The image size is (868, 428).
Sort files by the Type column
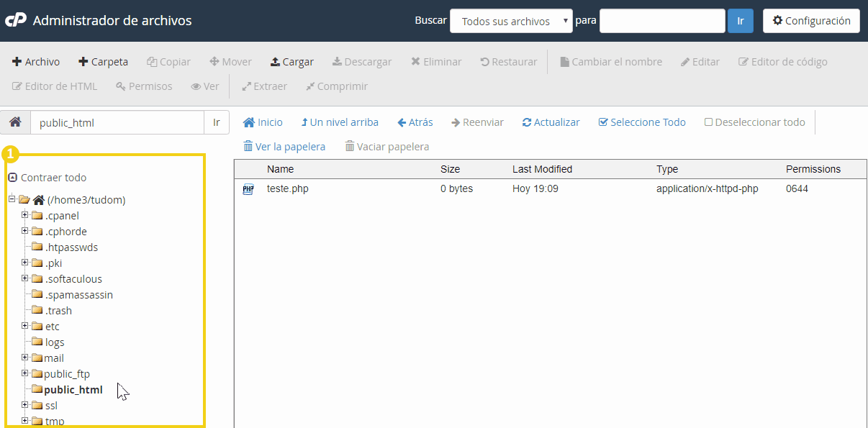point(667,169)
